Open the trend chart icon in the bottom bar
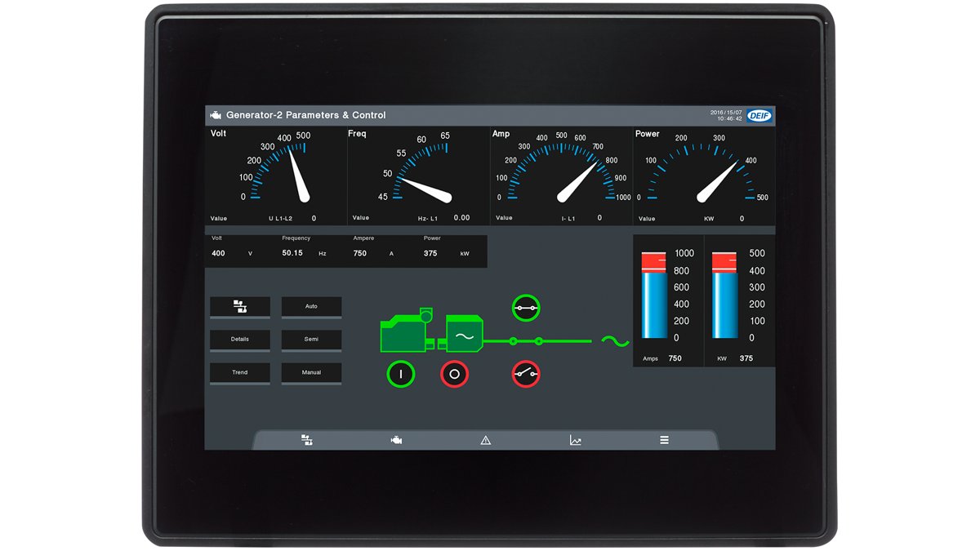The width and height of the screenshot is (980, 551). (576, 440)
